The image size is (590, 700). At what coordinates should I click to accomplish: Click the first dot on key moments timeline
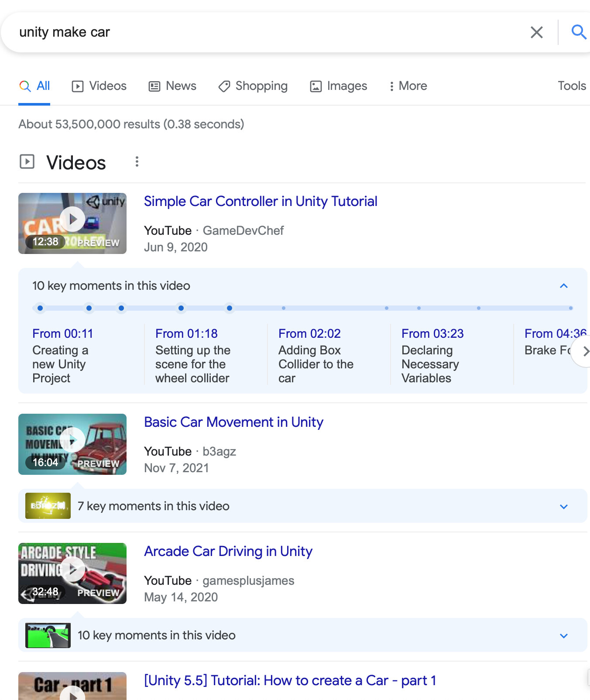pyautogui.click(x=40, y=308)
